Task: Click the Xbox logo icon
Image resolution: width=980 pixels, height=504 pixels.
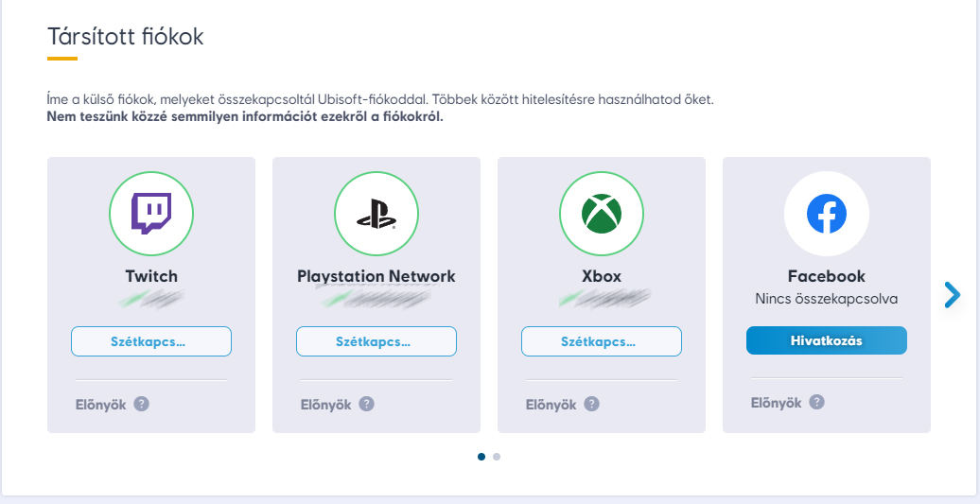Action: point(602,214)
